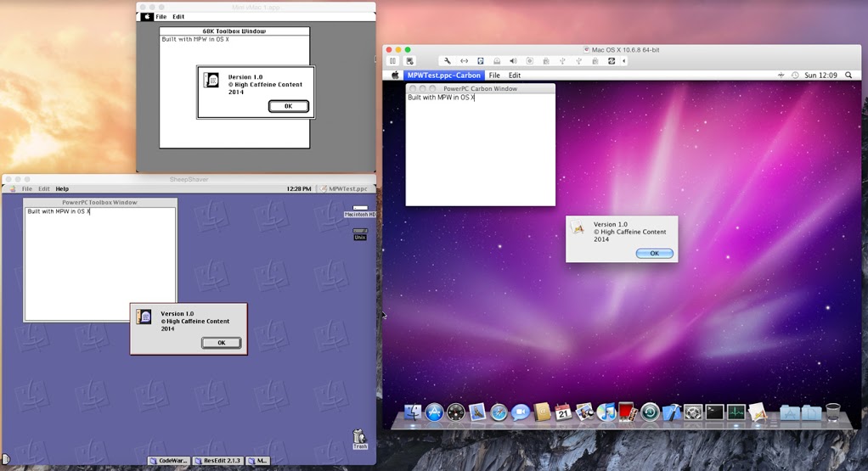This screenshot has height=471, width=868.
Task: Click the 12:28 PM clock in SheepShaver
Action: [299, 188]
